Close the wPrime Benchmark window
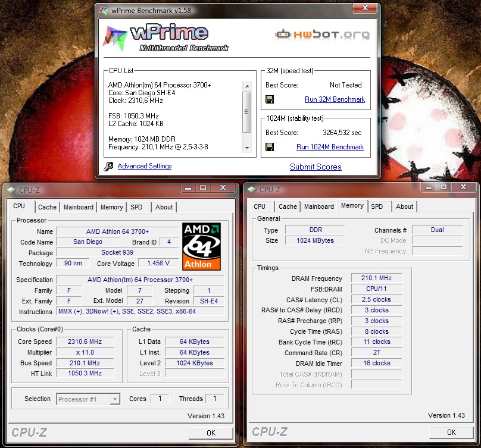The width and height of the screenshot is (481, 448). coord(365,8)
